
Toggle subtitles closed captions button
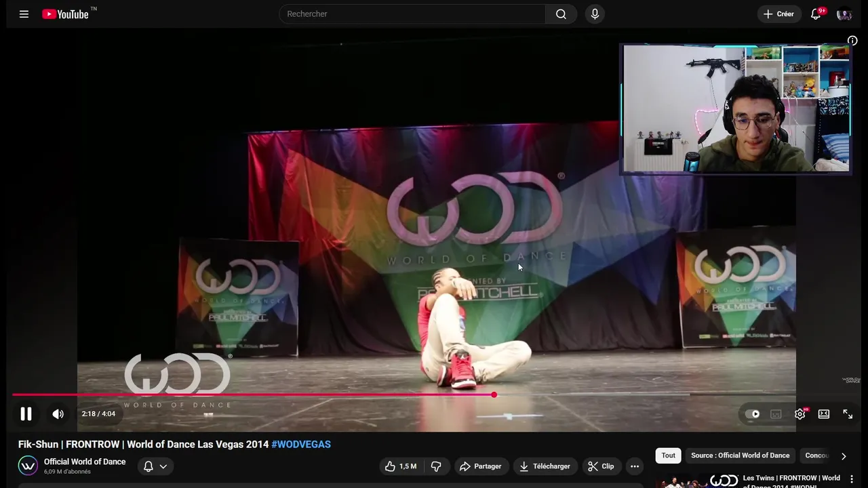[776, 413]
